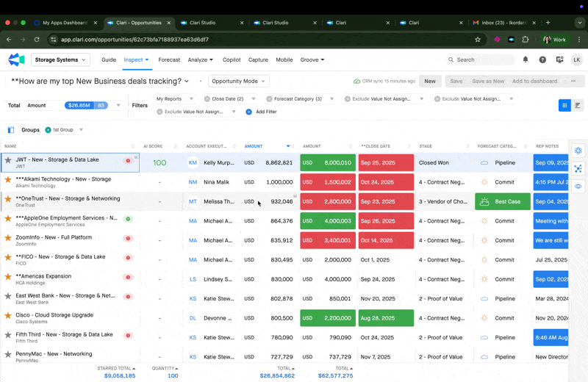Image resolution: width=588 pixels, height=382 pixels.
Task: Switch to grid table view
Action: 564,105
